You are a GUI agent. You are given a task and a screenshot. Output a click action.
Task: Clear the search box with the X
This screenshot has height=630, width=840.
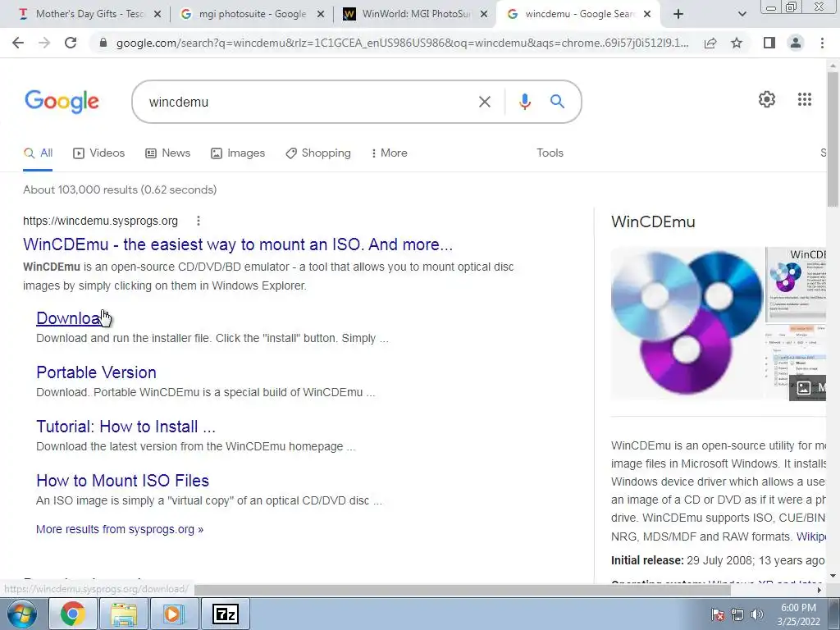coord(484,102)
